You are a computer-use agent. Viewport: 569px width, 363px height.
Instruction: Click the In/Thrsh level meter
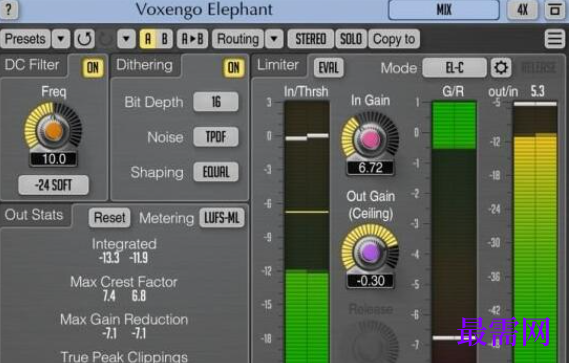[307, 232]
